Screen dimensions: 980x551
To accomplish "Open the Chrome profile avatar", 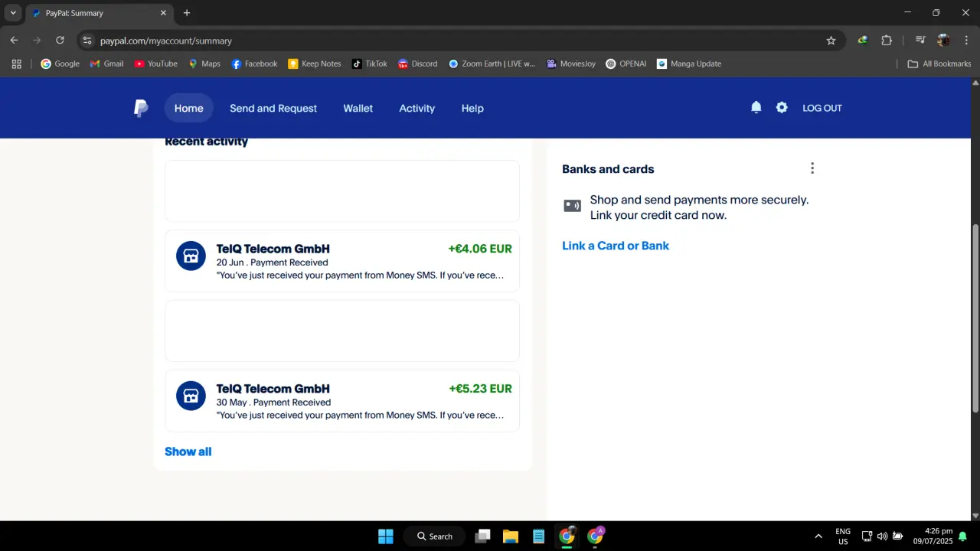I will click(943, 41).
